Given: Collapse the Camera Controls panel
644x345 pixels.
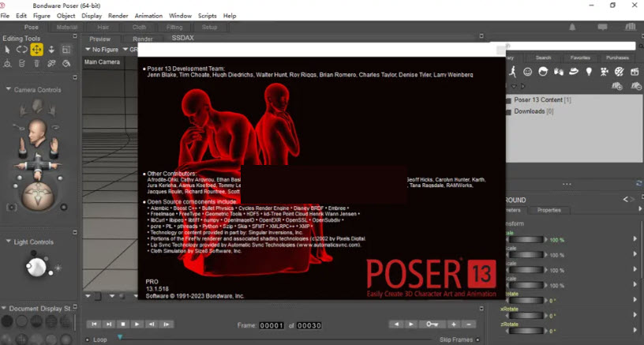Looking at the screenshot, I should click(8, 89).
